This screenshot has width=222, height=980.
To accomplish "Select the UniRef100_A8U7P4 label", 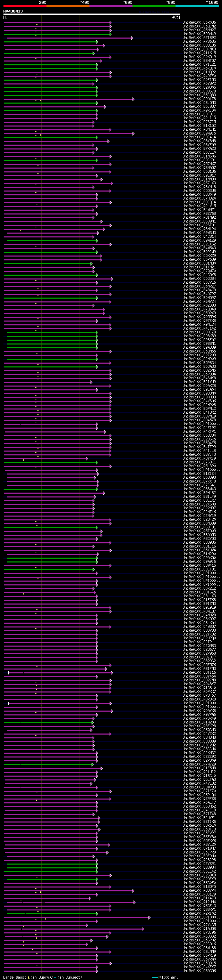I will [199, 891].
